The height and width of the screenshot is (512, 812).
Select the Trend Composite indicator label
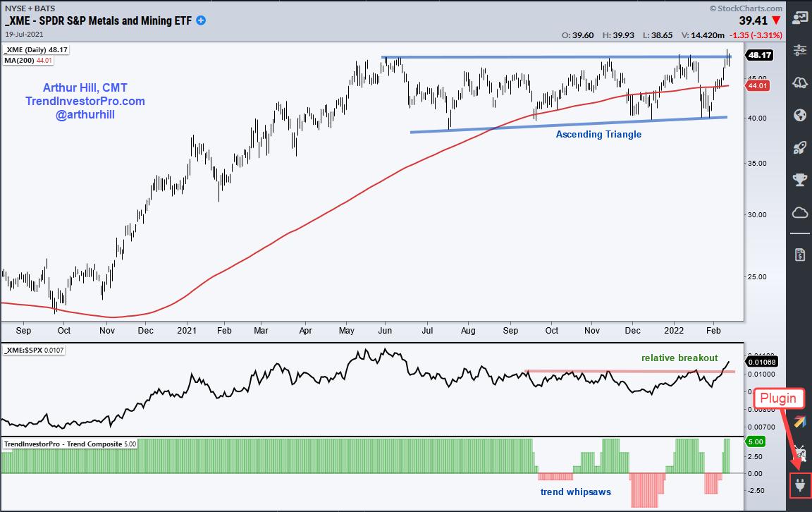coord(69,444)
